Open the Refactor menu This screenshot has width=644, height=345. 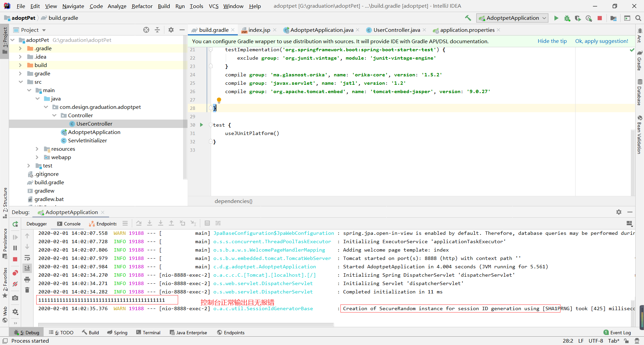click(142, 6)
